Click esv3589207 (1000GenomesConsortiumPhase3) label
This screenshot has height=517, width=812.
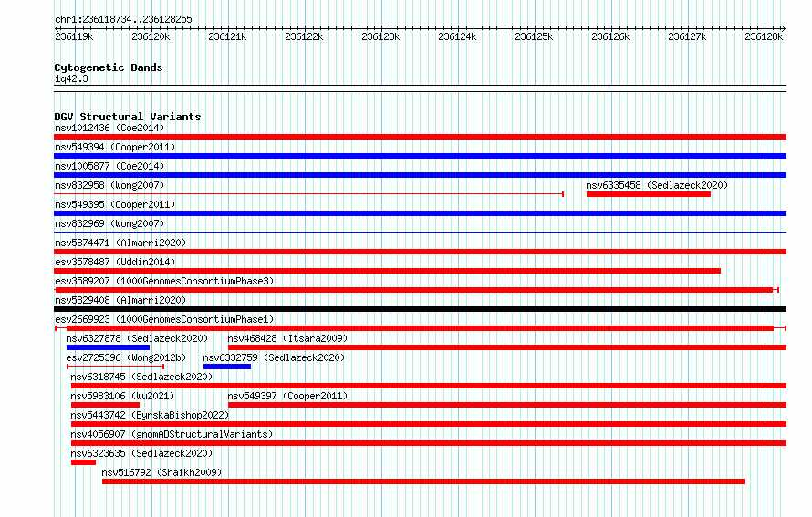pyautogui.click(x=164, y=281)
